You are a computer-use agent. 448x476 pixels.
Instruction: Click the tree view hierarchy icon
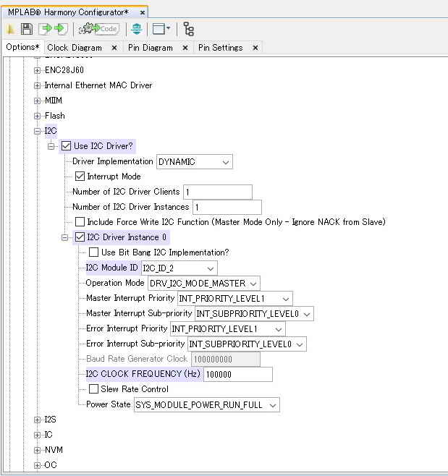(189, 29)
